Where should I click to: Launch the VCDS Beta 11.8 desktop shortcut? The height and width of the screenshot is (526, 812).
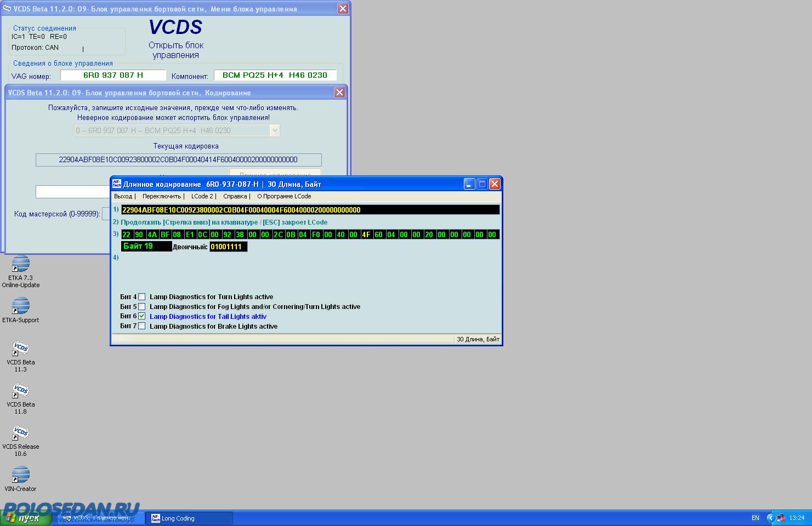pos(20,391)
